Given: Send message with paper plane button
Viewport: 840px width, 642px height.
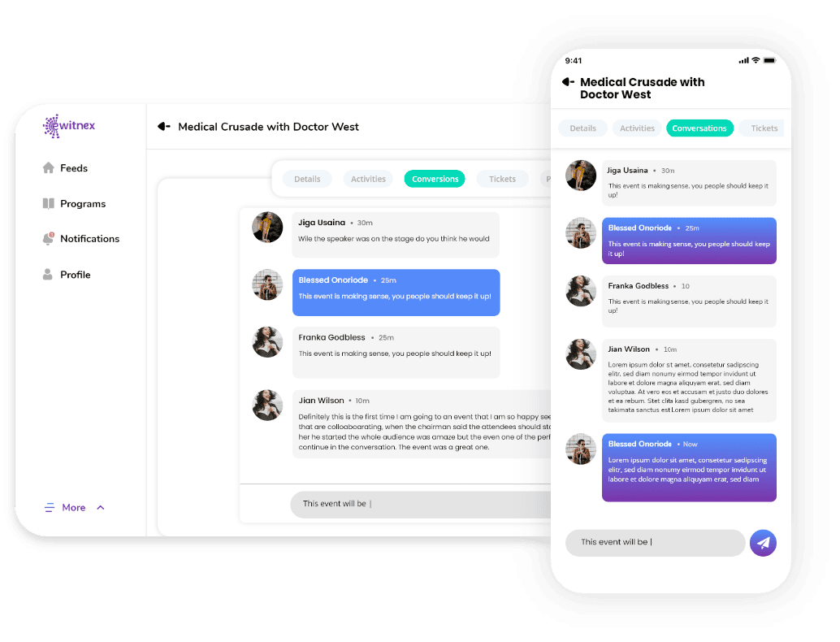Looking at the screenshot, I should [x=763, y=543].
